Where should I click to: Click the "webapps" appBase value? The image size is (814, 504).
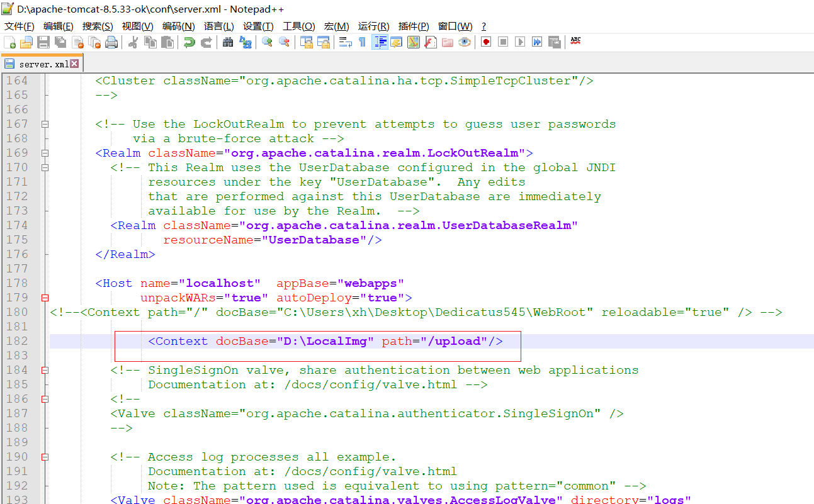pos(371,284)
